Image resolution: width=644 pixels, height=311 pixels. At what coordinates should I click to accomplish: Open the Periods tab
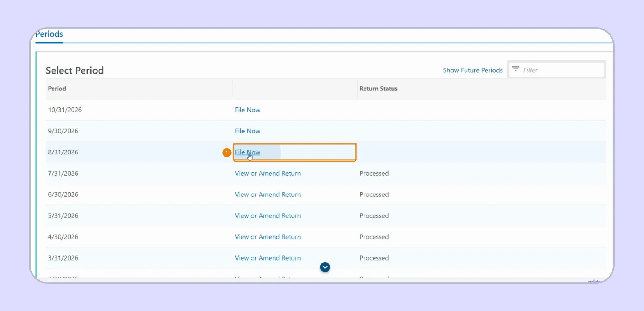(49, 34)
